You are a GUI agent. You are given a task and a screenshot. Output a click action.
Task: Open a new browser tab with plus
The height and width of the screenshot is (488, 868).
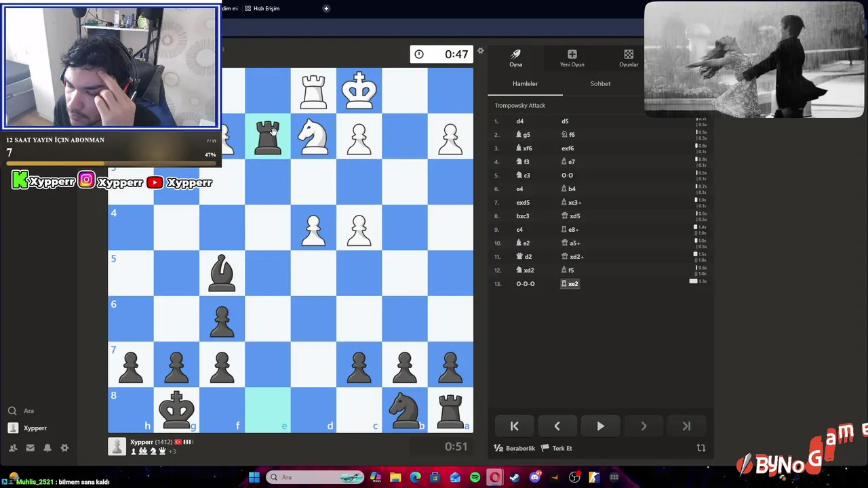coord(326,8)
